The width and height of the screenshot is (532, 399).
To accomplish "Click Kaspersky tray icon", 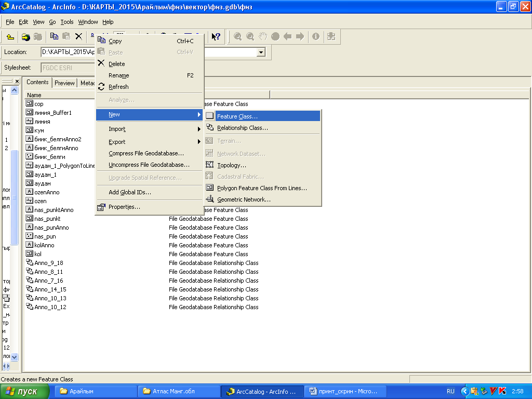I will click(502, 391).
